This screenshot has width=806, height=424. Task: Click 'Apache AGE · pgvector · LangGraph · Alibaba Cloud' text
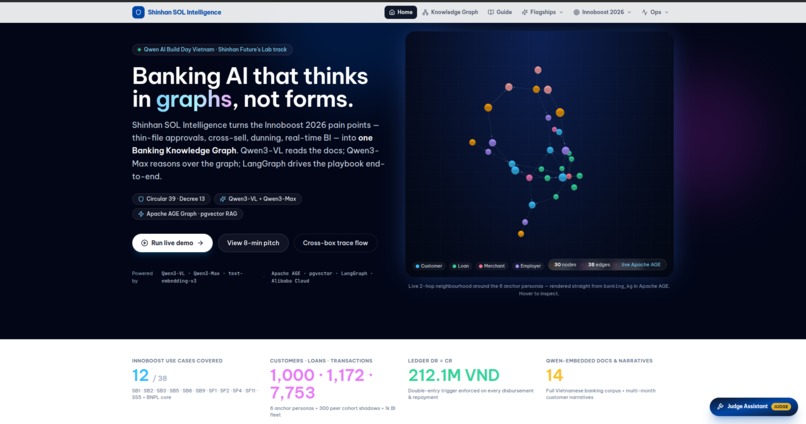322,277
